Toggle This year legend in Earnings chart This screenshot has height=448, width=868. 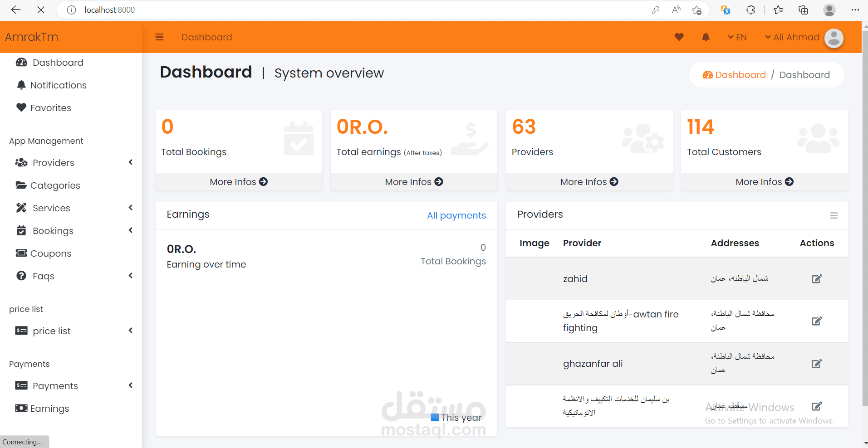(x=456, y=418)
